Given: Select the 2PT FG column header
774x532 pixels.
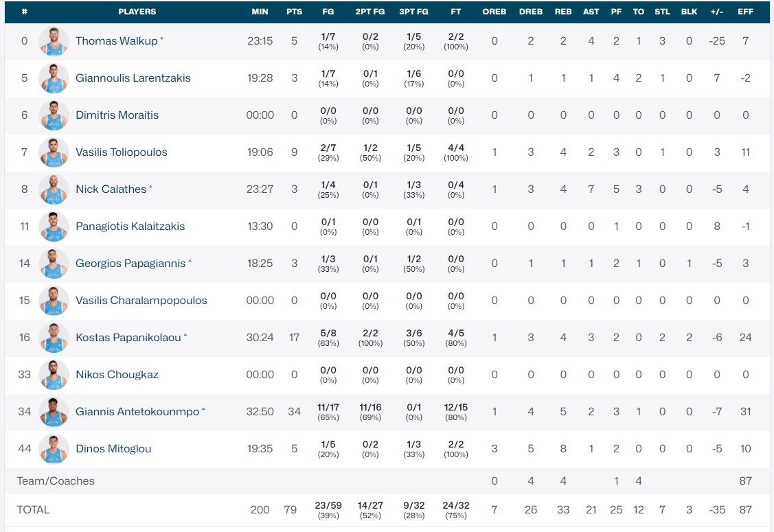Looking at the screenshot, I should coord(370,12).
